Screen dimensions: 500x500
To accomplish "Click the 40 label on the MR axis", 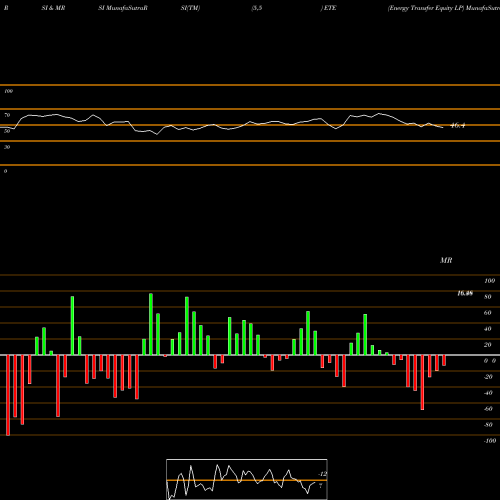I will coord(488,329).
